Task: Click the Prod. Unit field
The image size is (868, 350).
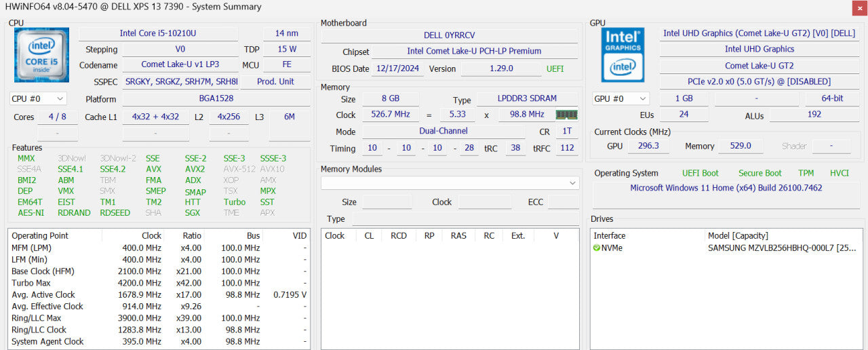Action: point(277,81)
